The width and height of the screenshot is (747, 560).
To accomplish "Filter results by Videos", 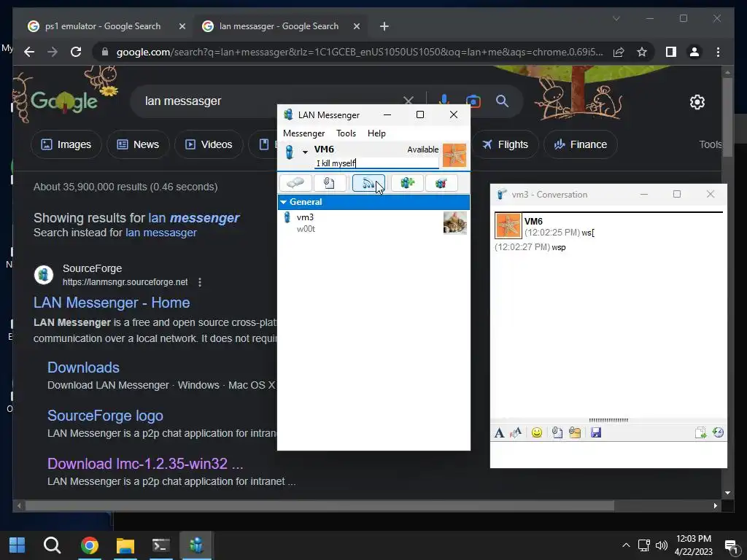I will point(209,144).
